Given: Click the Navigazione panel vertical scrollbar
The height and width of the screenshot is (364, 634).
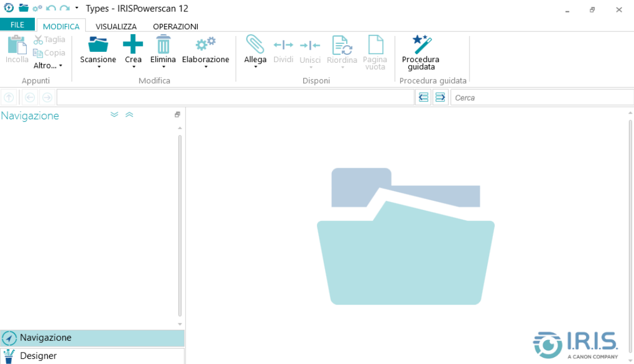Looking at the screenshot, I should (x=180, y=225).
